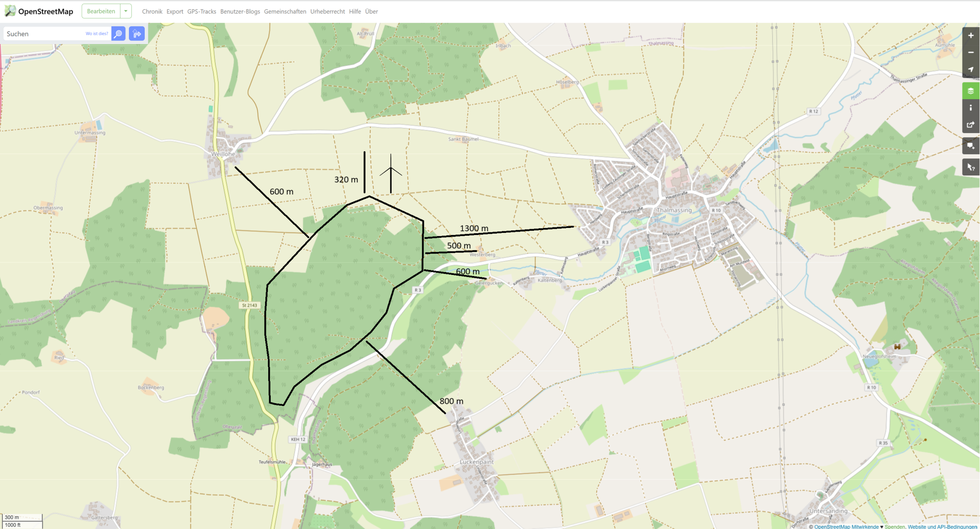980x529 pixels.
Task: Show my location on map
Action: click(x=971, y=69)
